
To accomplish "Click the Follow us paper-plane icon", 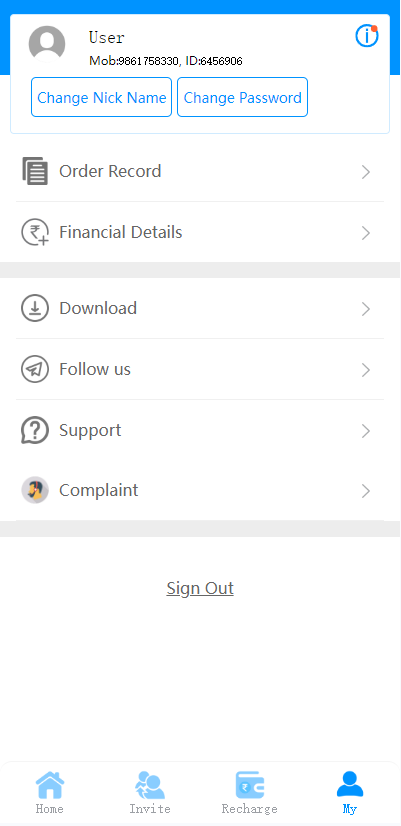I will [x=35, y=369].
